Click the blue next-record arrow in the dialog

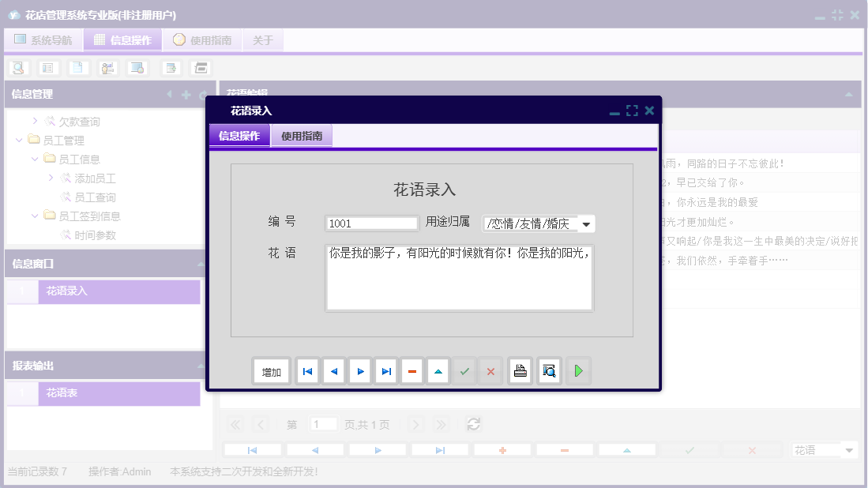pyautogui.click(x=359, y=371)
